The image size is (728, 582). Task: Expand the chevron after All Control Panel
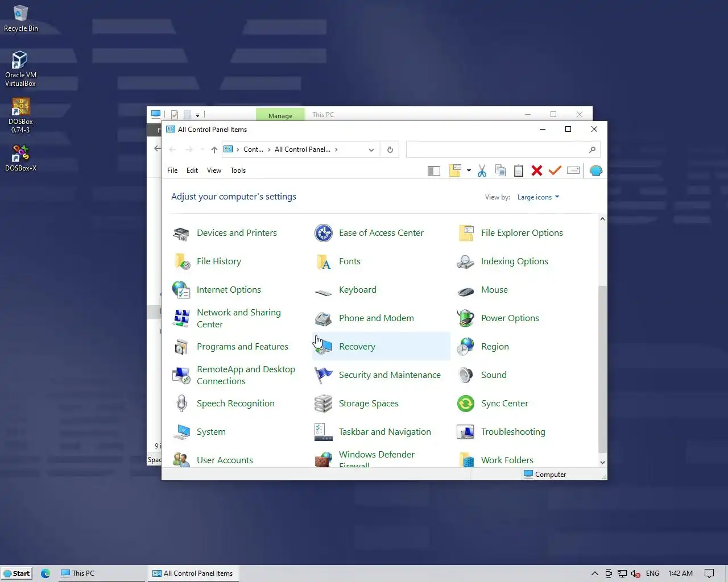coord(336,149)
